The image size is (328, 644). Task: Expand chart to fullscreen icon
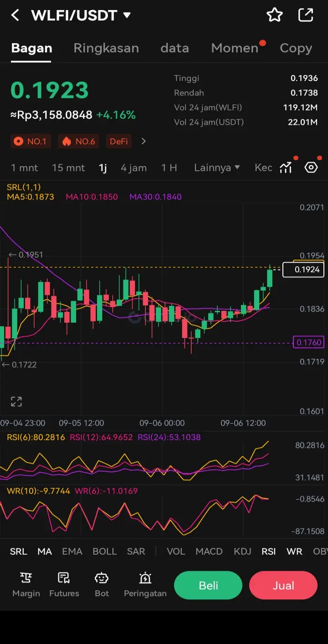pos(16,401)
